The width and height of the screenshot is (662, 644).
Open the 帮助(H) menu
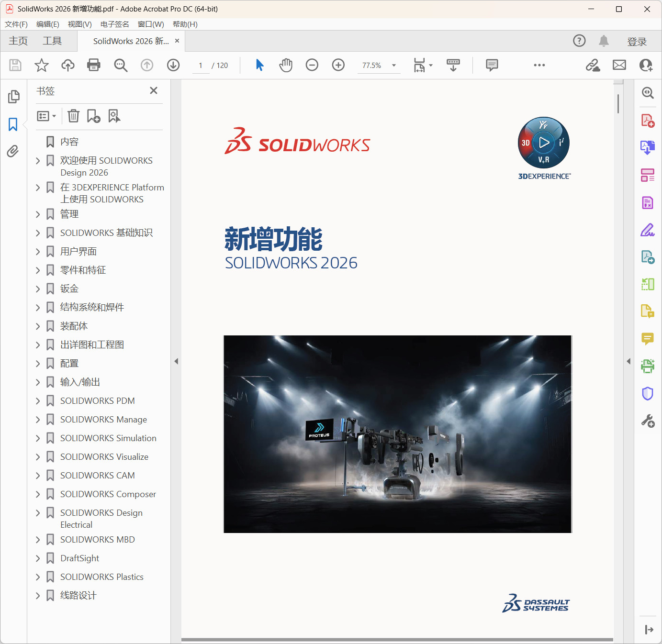[x=185, y=24]
